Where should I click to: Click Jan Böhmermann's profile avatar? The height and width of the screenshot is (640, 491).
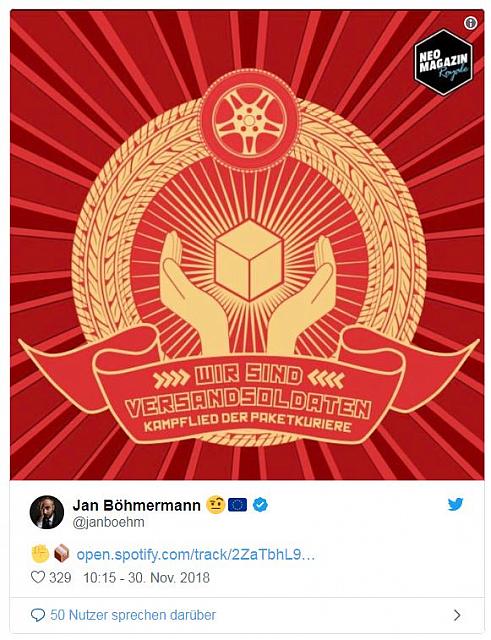[47, 512]
